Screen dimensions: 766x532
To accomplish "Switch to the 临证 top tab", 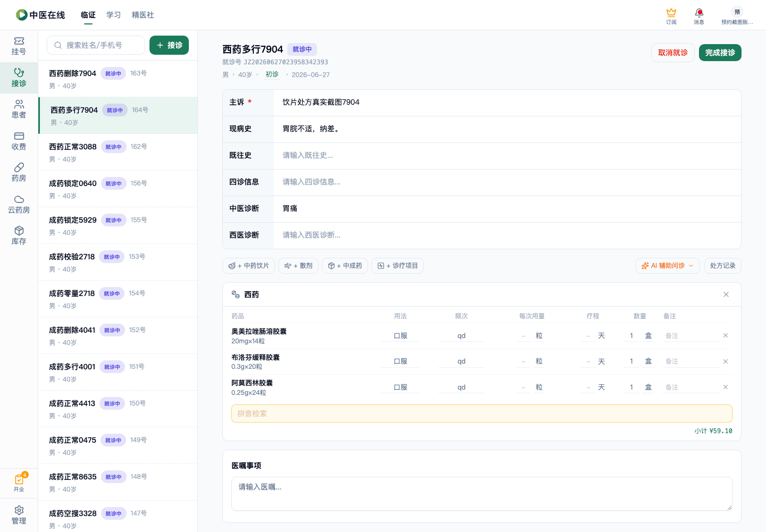I will (x=88, y=15).
